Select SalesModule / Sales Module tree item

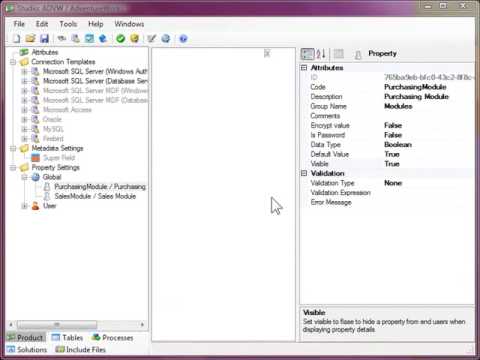tap(95, 196)
